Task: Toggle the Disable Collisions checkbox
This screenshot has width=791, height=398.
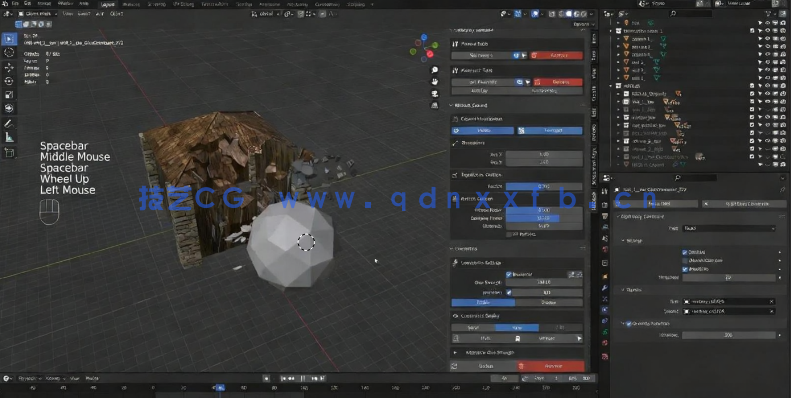Action: pyautogui.click(x=685, y=260)
